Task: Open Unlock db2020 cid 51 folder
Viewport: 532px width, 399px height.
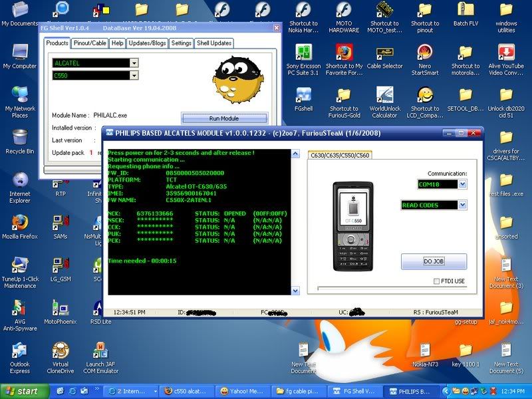Action: [506, 102]
